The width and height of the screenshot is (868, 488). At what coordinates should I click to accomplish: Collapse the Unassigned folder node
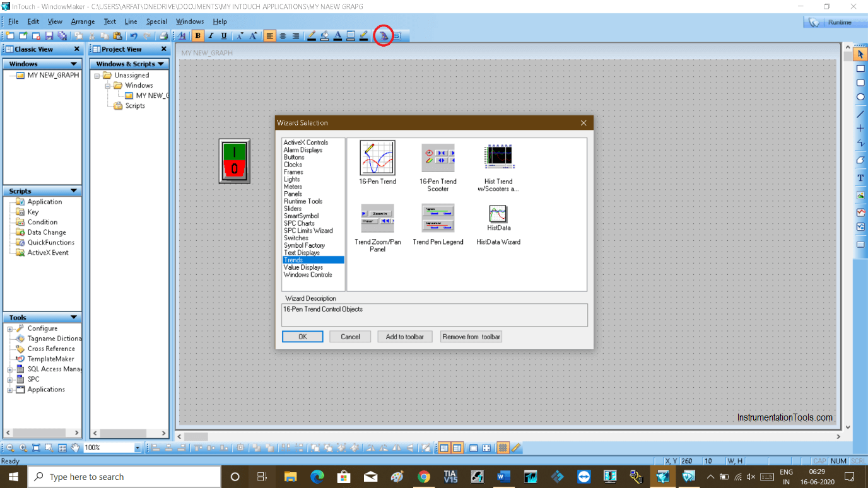(x=97, y=75)
